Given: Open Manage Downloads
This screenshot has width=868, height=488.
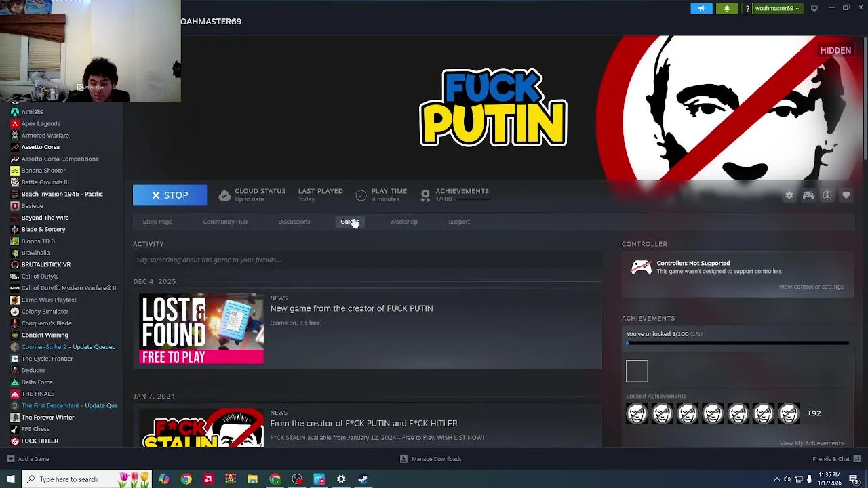Looking at the screenshot, I should (431, 459).
